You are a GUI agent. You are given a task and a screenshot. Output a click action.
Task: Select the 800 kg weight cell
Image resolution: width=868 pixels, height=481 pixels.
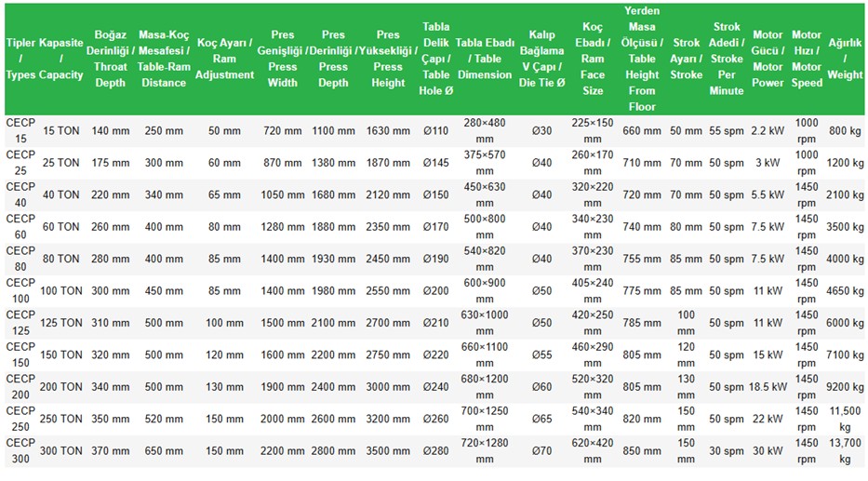[x=845, y=131]
